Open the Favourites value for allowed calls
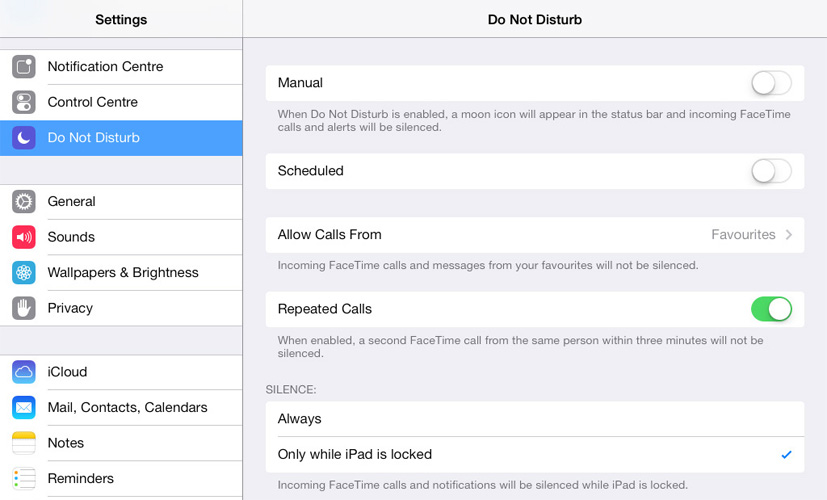827x500 pixels. (x=743, y=235)
